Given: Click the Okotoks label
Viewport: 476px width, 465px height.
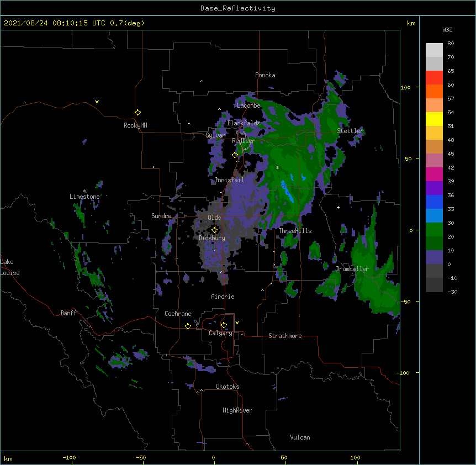Looking at the screenshot, I should [x=228, y=387].
